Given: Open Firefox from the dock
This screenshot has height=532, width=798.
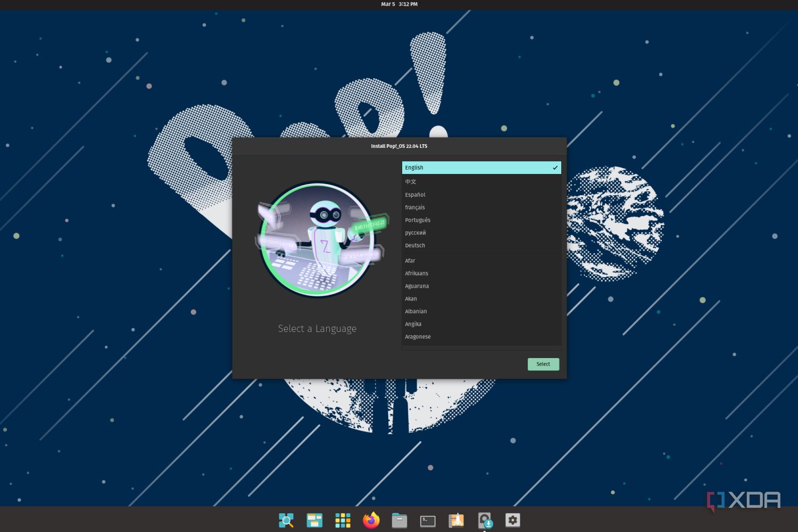Looking at the screenshot, I should click(371, 520).
